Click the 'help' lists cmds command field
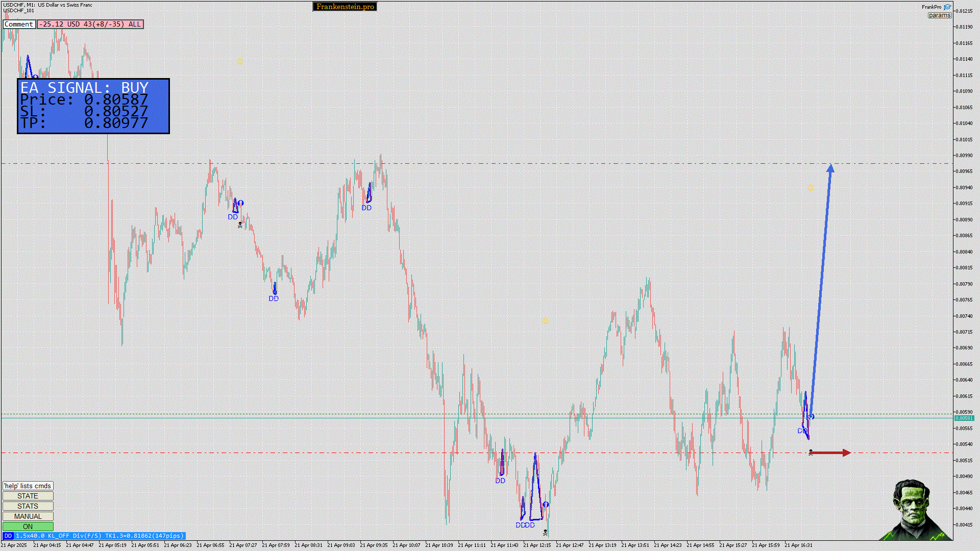This screenshot has width=980, height=551. coord(28,486)
